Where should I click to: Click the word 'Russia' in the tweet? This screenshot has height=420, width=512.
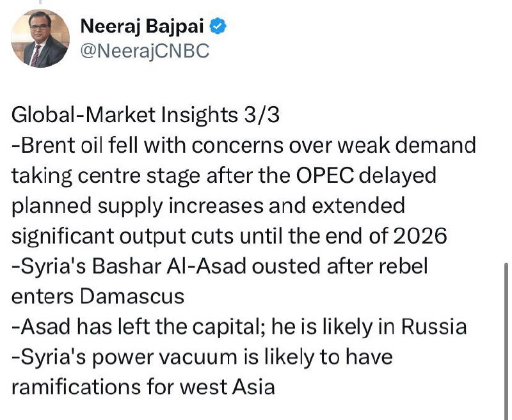coord(434,327)
